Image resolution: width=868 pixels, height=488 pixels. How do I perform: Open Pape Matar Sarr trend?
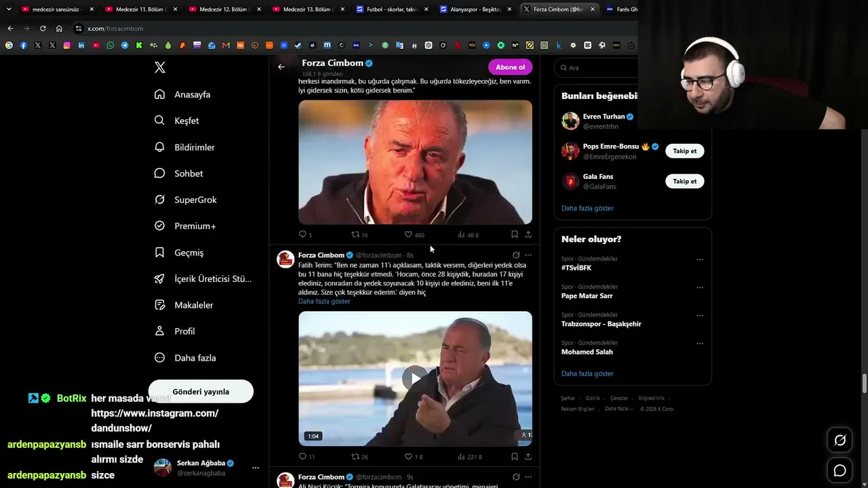coord(587,296)
